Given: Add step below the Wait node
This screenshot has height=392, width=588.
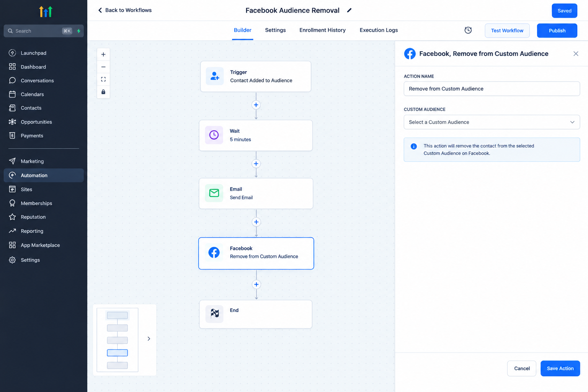Looking at the screenshot, I should point(256,164).
